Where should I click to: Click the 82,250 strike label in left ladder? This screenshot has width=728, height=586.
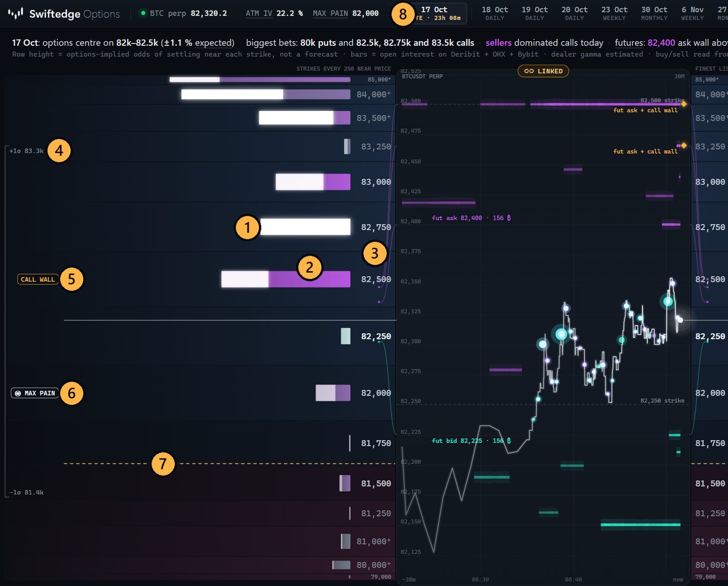click(x=376, y=337)
